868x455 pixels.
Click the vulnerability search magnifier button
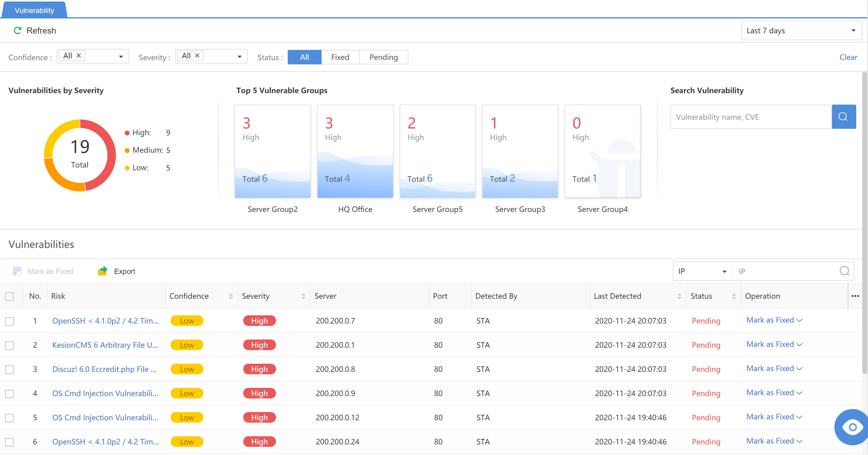[843, 117]
